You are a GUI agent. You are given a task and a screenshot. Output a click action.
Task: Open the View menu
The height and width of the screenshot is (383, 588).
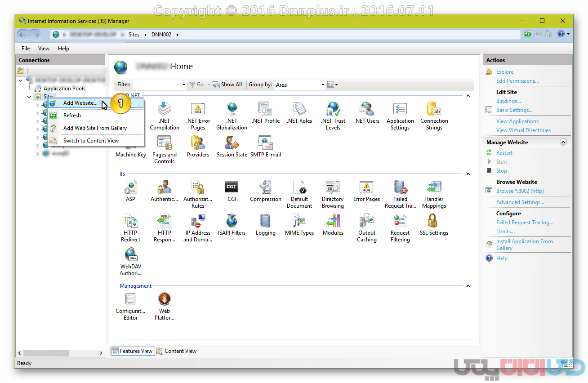tap(44, 49)
